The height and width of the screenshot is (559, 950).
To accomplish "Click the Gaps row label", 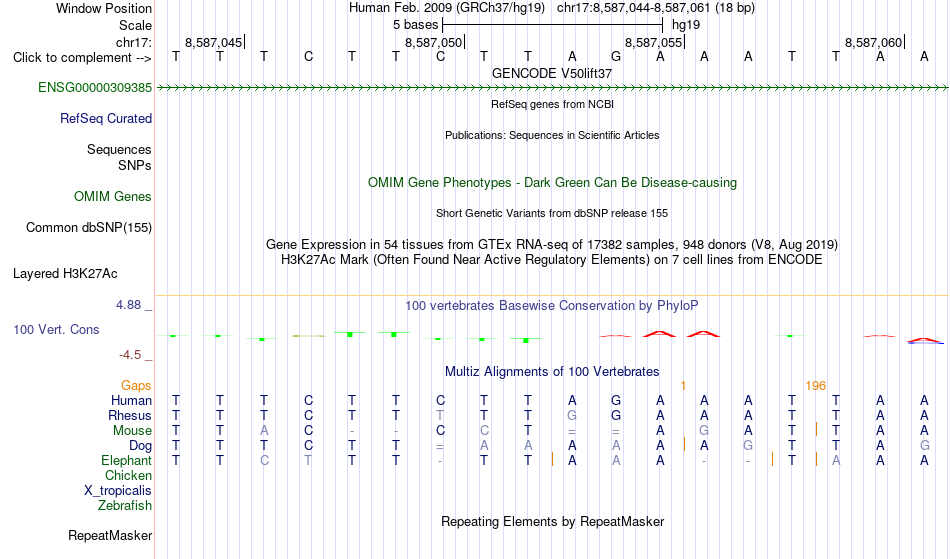I will click(136, 386).
